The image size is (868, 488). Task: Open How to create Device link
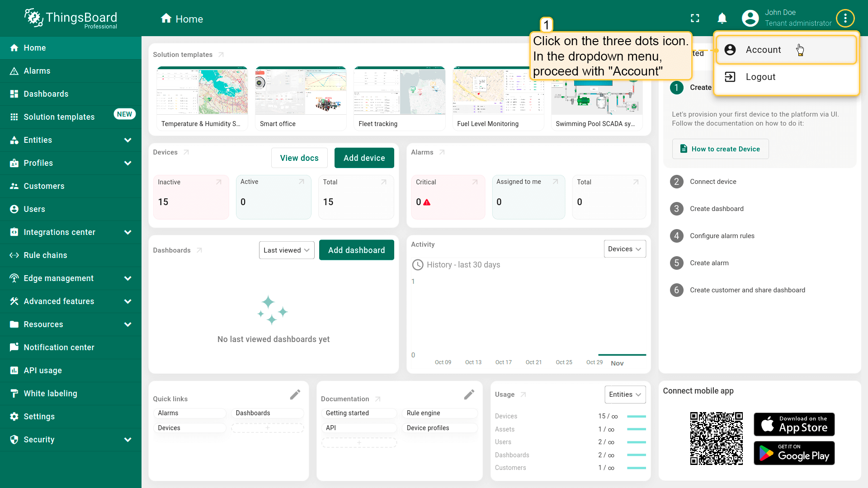pyautogui.click(x=720, y=149)
